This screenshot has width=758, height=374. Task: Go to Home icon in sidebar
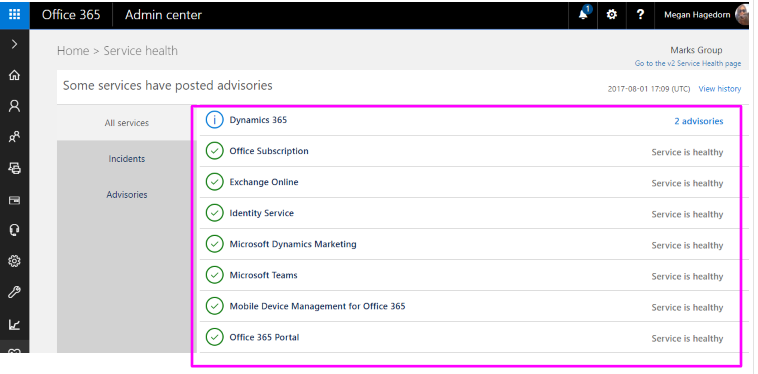point(15,75)
